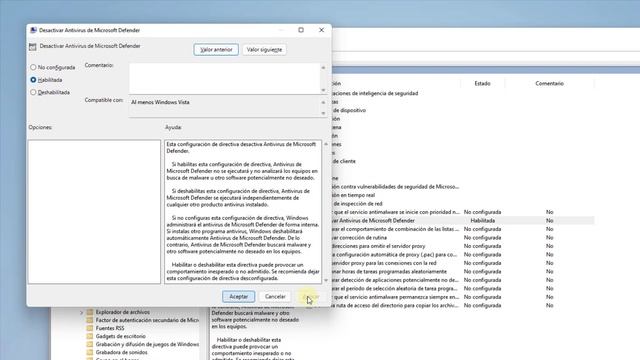Click the Gadgets de escritorio folder icon
Image resolution: width=640 pixels, height=360 pixels.
click(90, 336)
